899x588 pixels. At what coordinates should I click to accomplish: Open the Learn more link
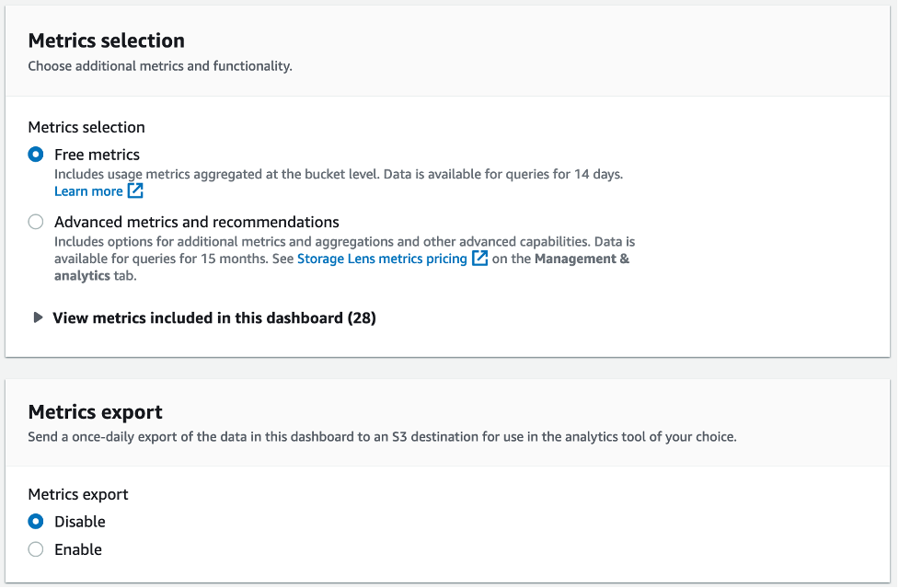[x=88, y=191]
